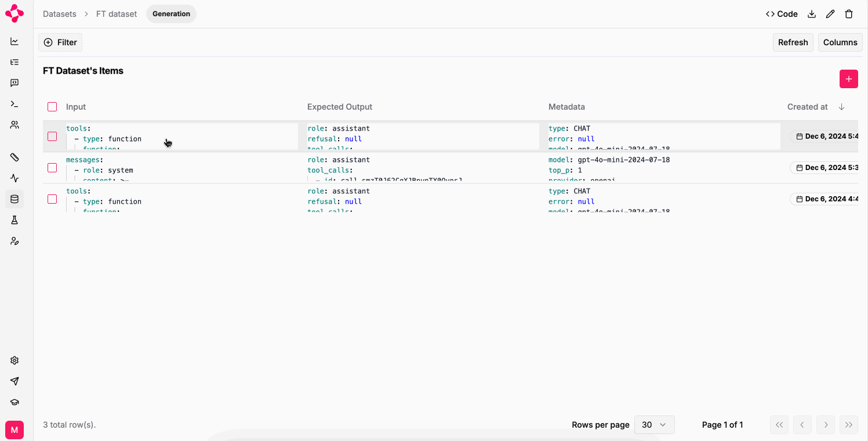The image size is (868, 441).
Task: Open the annotations chat bubble icon
Action: tap(14, 82)
